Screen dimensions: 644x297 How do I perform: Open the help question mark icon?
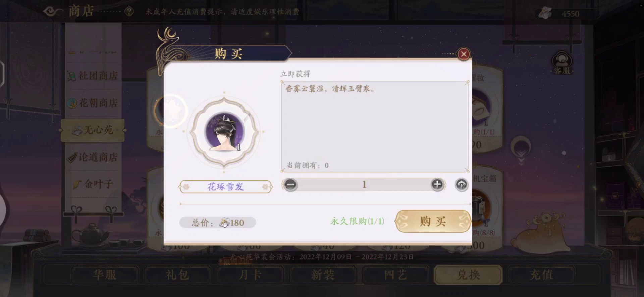coord(129,12)
